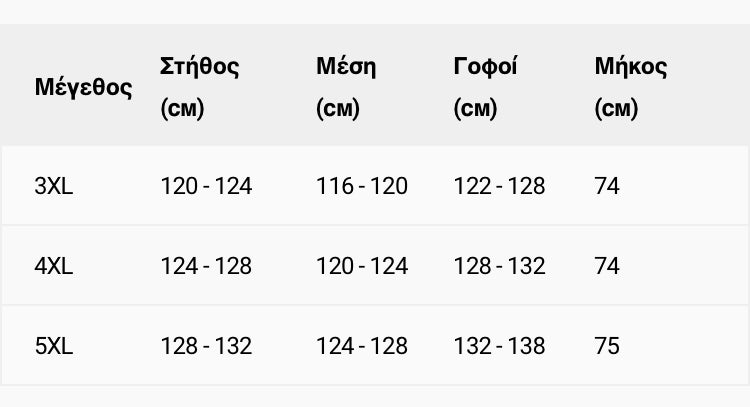Viewport: 750px width, 407px height.
Task: Click the 5XL waist value 124 - 128
Action: point(362,346)
